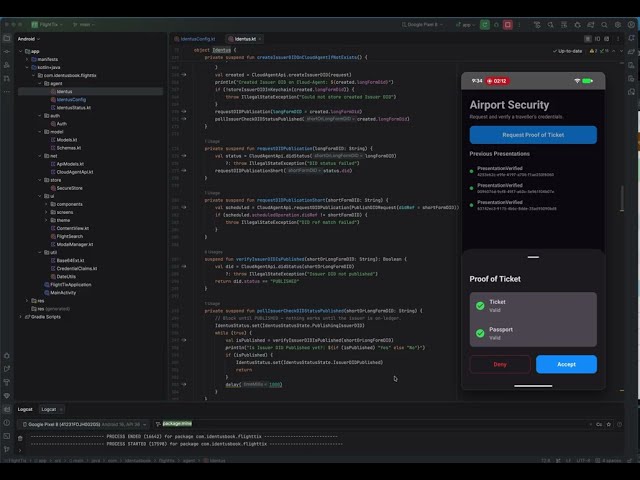Open the Terminal tool window sidebar icon
This screenshot has height=480, width=640.
click(x=7, y=436)
